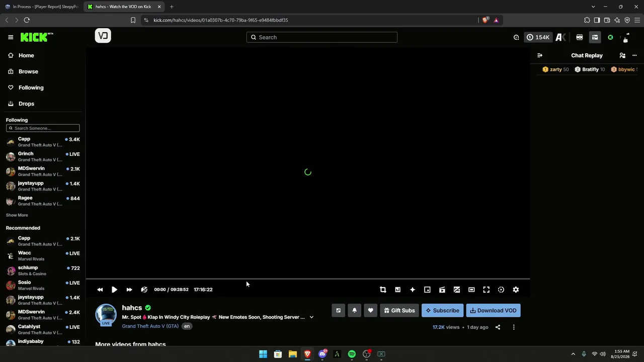Open Grinch channel in the Following list
Screen dimensions: 644x362
tap(43, 157)
